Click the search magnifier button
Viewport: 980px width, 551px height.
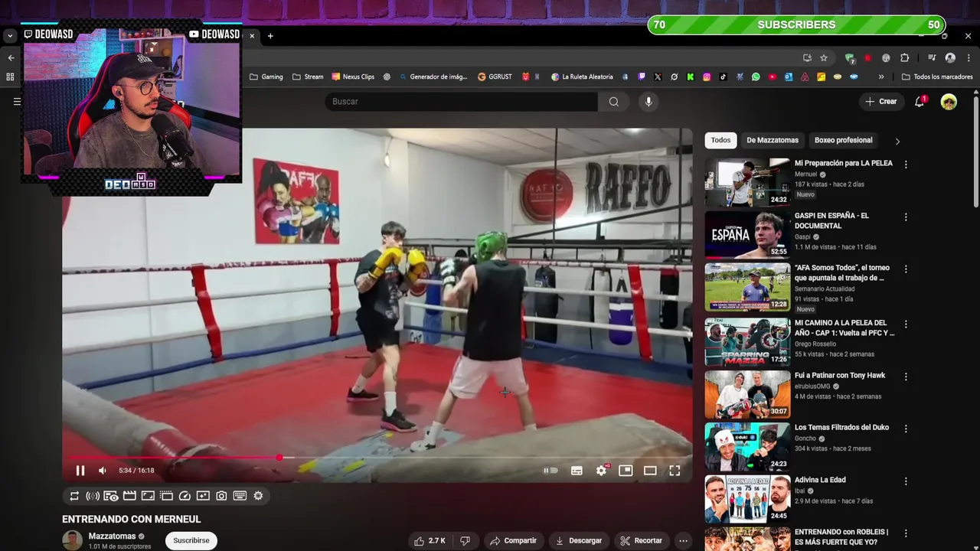(614, 102)
